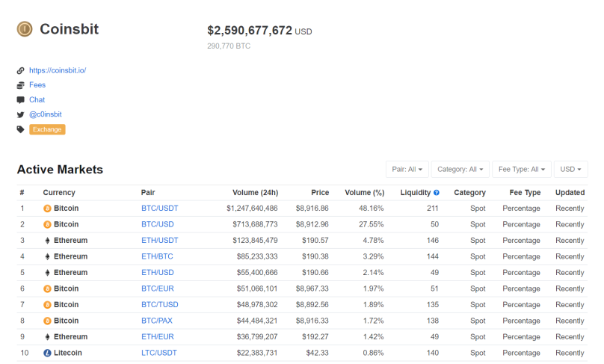Screen dimensions: 604x364
Task: Open the Pair: All dropdown
Action: [x=407, y=169]
